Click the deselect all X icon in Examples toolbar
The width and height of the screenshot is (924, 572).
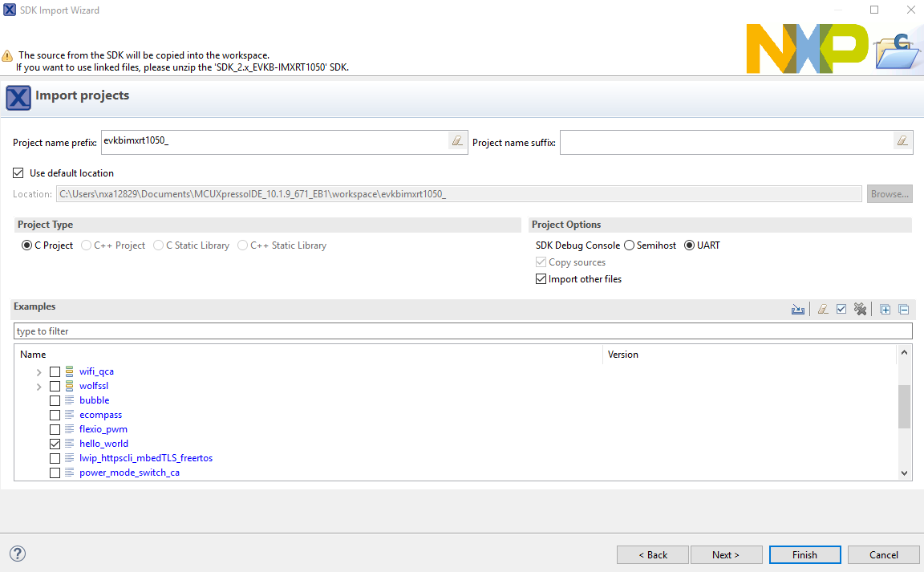click(x=861, y=310)
